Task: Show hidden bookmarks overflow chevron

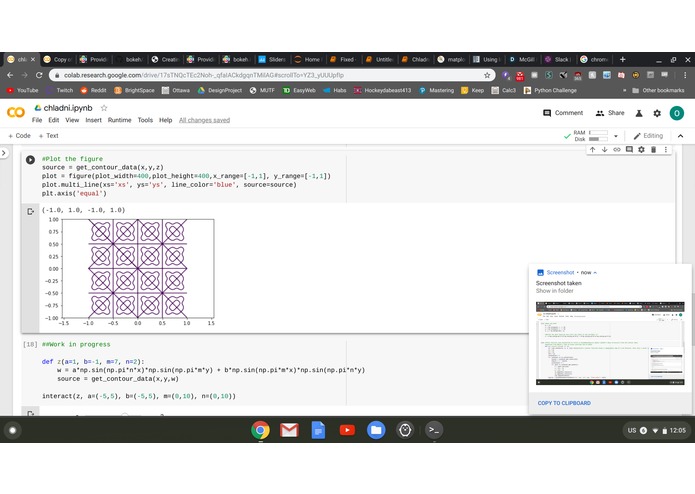Action: tap(625, 90)
